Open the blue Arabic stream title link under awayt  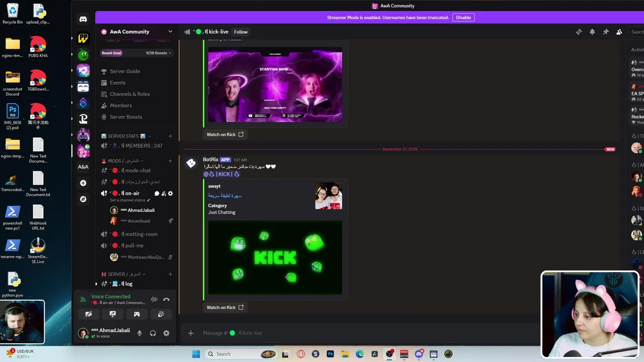tap(225, 196)
